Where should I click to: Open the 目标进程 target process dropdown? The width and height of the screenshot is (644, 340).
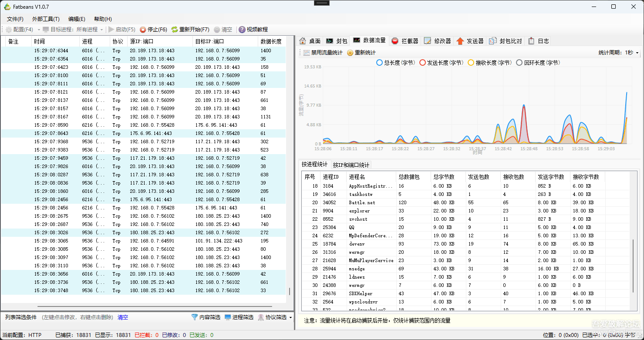tap(102, 30)
